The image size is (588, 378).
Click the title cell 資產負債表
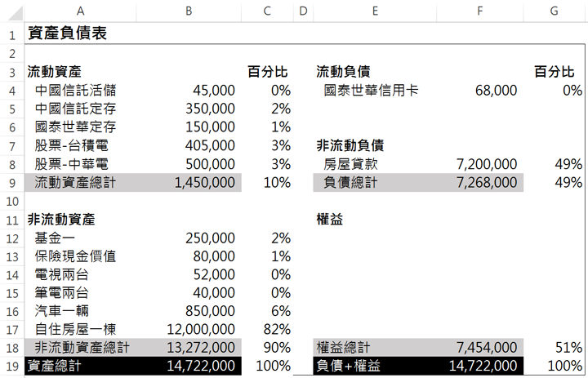(x=80, y=33)
